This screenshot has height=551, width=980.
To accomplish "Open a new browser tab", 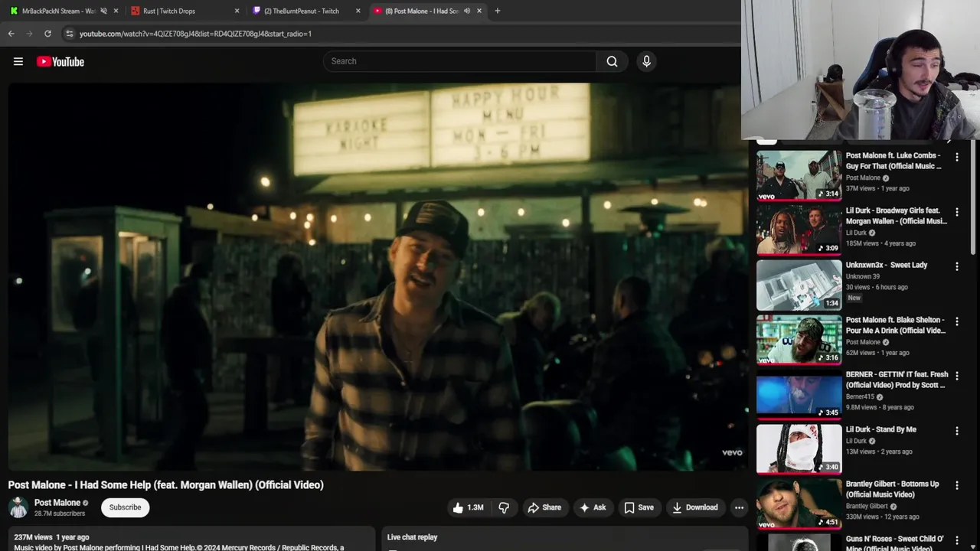I will pos(498,11).
